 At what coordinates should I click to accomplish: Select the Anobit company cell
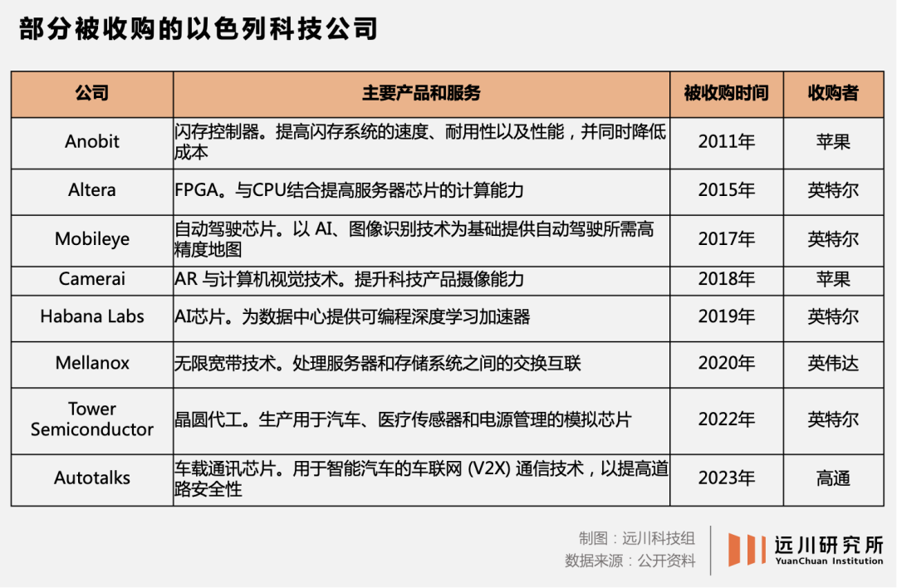(92, 142)
